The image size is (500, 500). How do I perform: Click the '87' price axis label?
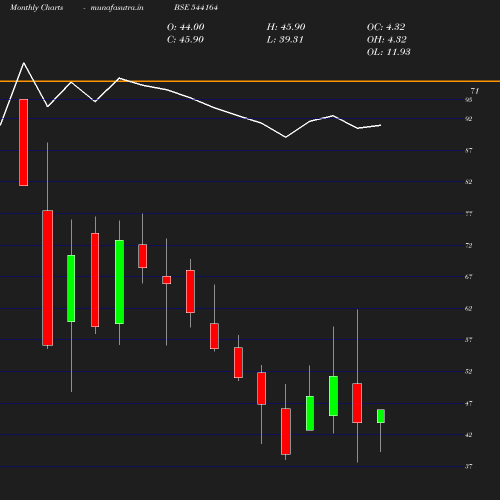pyautogui.click(x=469, y=150)
